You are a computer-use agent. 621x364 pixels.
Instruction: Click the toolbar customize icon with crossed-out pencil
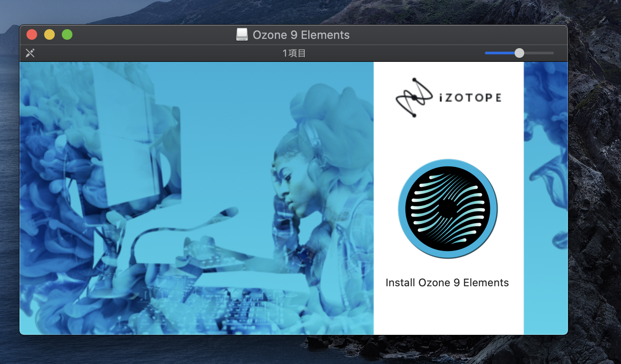point(30,53)
